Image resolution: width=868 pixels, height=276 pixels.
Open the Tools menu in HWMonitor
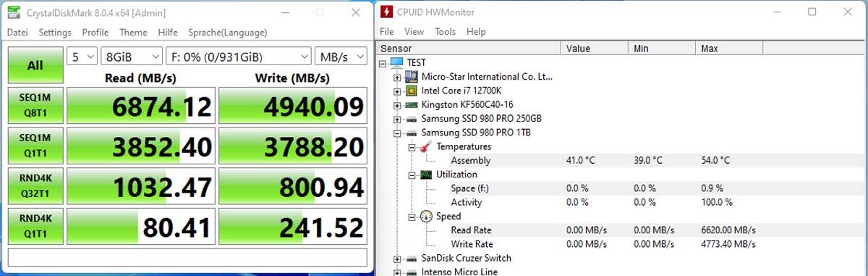pos(446,32)
